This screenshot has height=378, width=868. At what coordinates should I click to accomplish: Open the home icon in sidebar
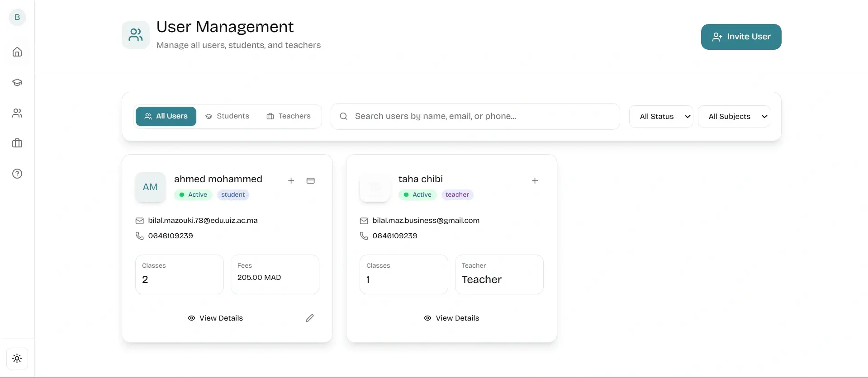coord(17,52)
